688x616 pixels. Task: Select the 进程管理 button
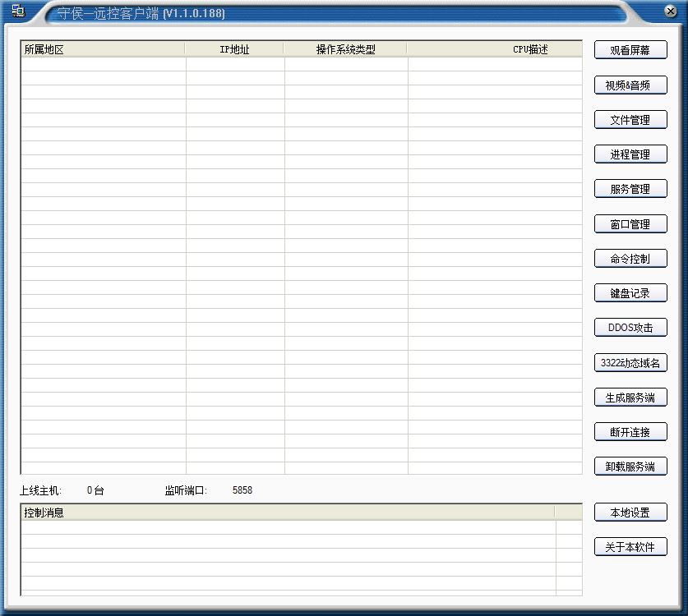pyautogui.click(x=630, y=154)
